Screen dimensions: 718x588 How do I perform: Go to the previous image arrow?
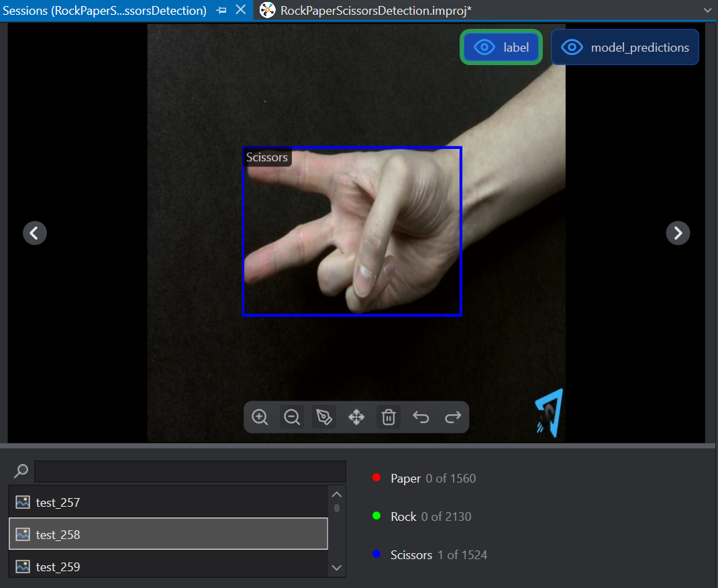pyautogui.click(x=35, y=233)
